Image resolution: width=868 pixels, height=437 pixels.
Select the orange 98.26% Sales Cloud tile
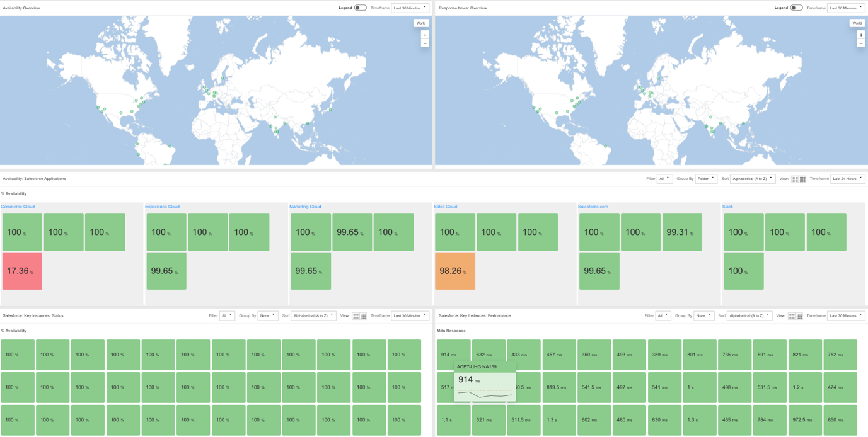[455, 271]
